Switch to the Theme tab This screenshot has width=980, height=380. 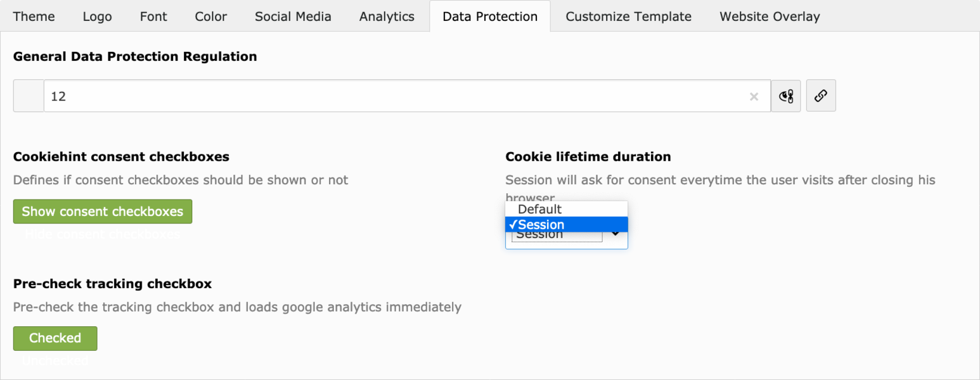34,16
